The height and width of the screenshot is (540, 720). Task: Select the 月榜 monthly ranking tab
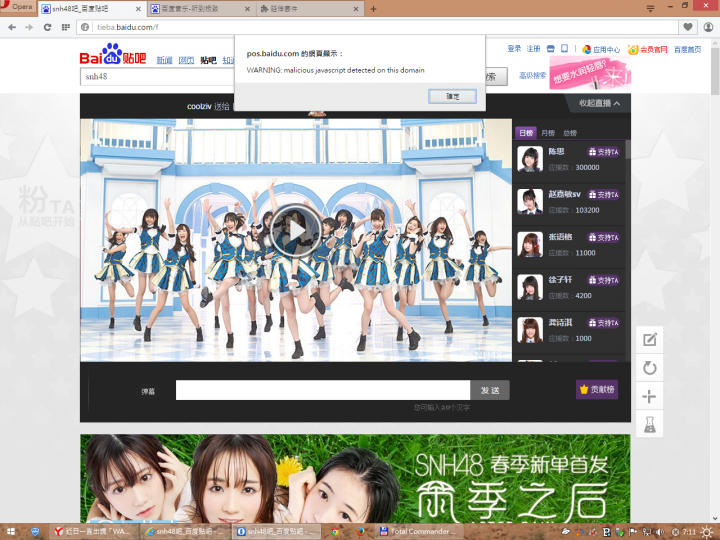click(548, 133)
